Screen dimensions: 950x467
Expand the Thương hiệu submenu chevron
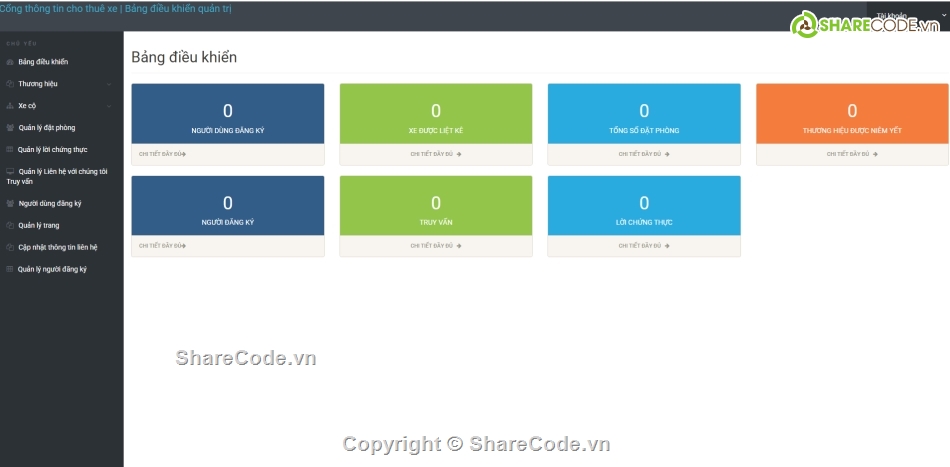pyautogui.click(x=109, y=84)
